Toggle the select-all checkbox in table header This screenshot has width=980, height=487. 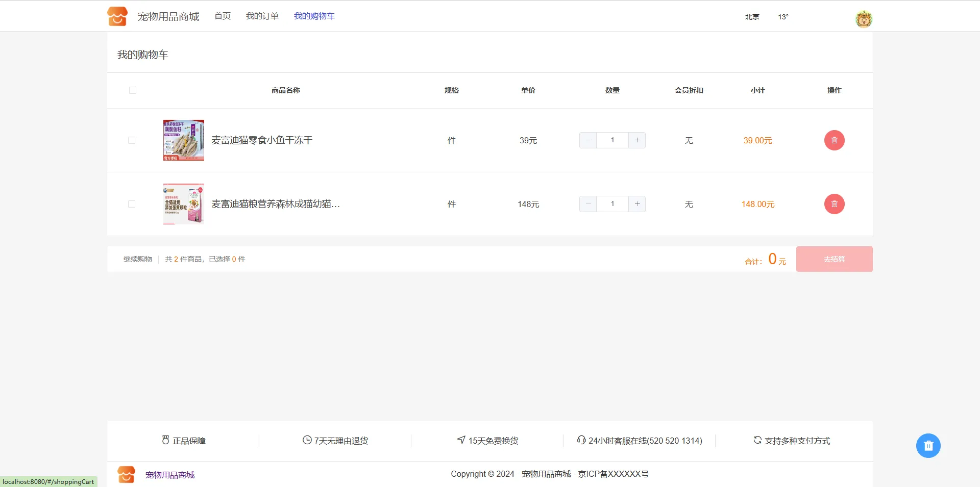point(133,90)
